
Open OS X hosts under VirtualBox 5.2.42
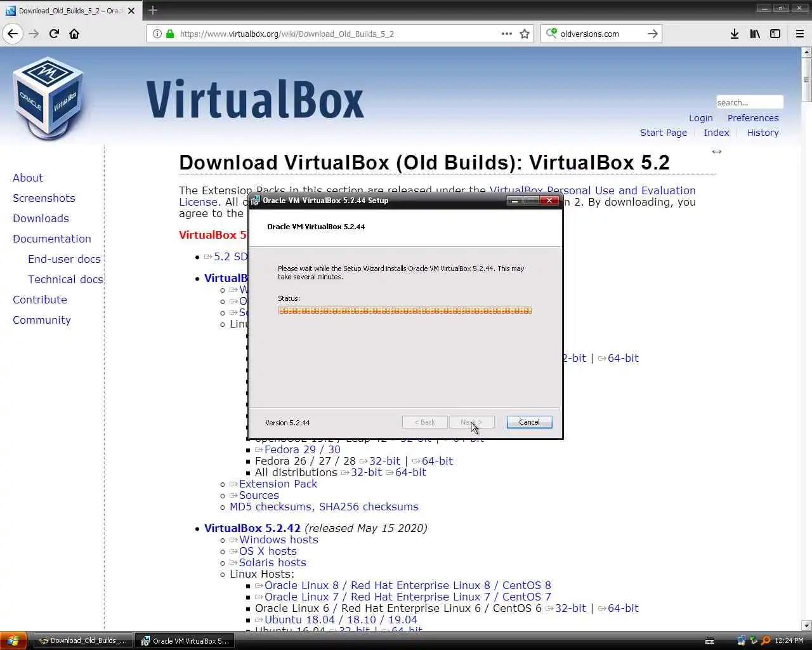pos(268,551)
